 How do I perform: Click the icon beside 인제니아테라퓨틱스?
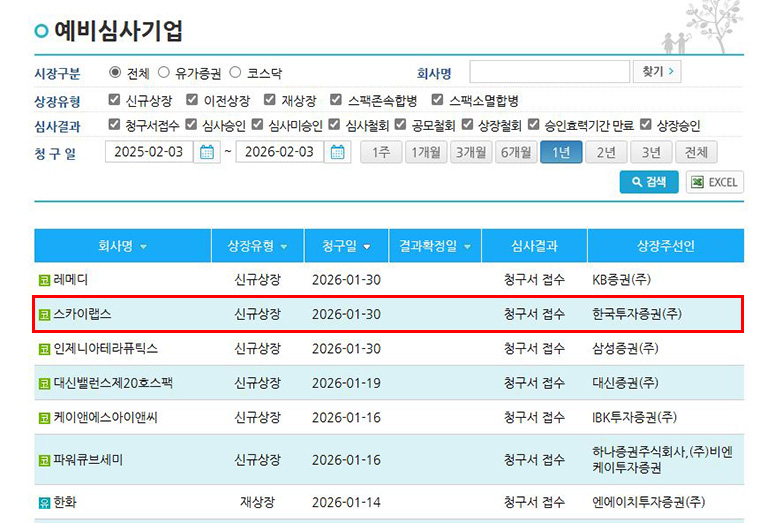pyautogui.click(x=43, y=349)
